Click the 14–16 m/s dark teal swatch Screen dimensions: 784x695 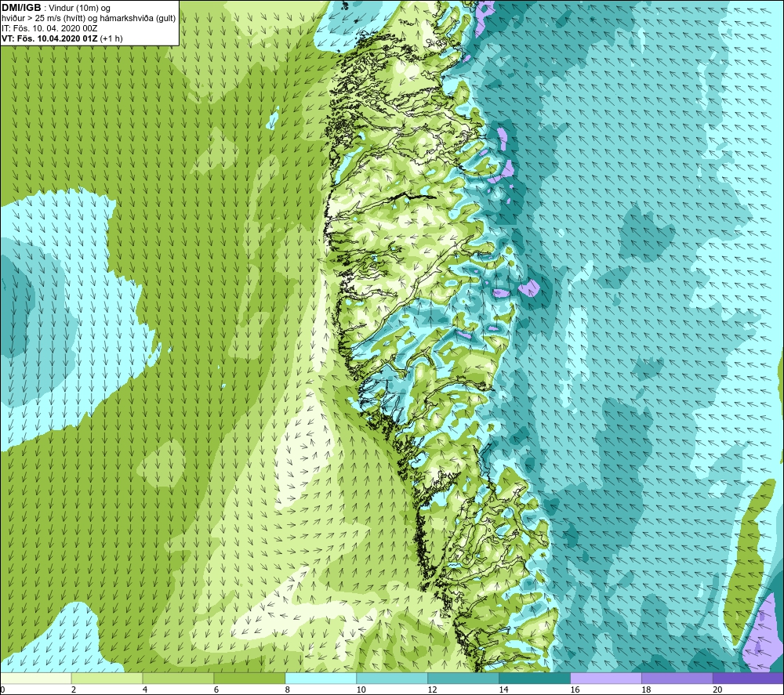[535, 678]
